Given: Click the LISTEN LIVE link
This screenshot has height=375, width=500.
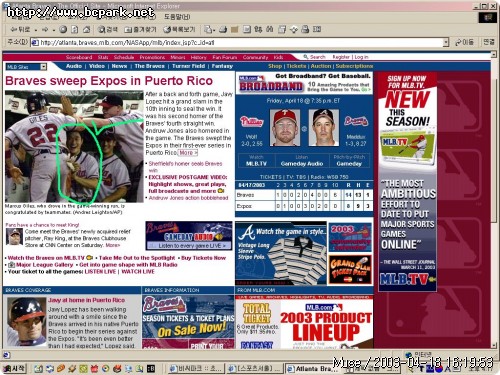Looking at the screenshot, I should [x=100, y=272].
